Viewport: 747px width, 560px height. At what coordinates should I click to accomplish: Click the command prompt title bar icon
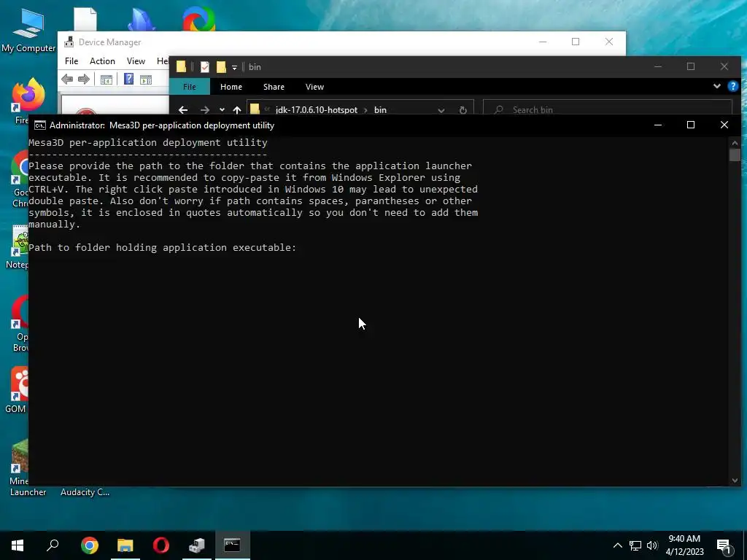coord(40,125)
